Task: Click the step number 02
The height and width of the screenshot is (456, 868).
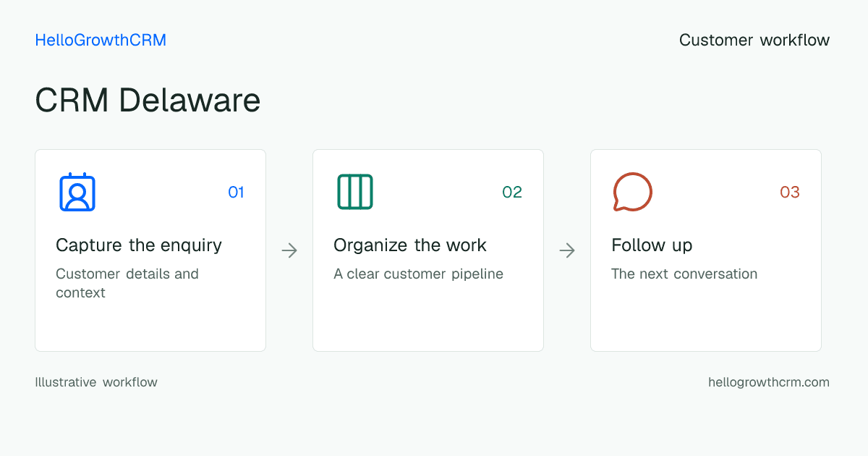Action: pyautogui.click(x=512, y=192)
